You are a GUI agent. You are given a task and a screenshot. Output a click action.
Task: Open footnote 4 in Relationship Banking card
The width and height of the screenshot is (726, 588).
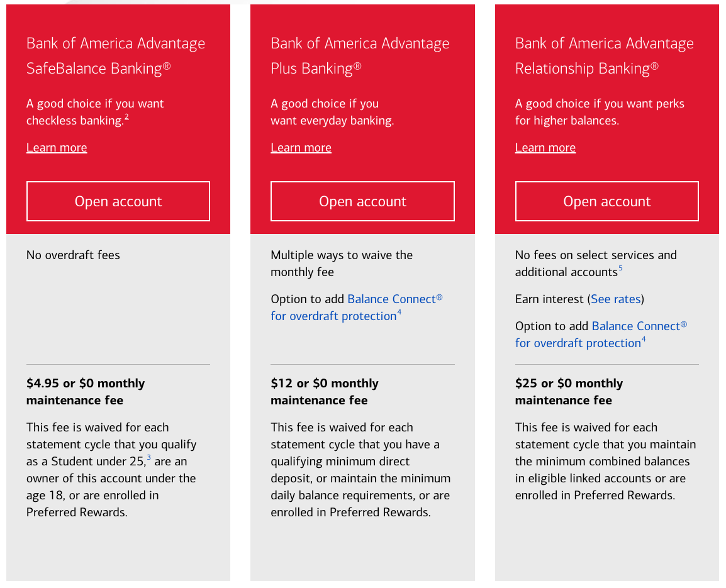644,340
